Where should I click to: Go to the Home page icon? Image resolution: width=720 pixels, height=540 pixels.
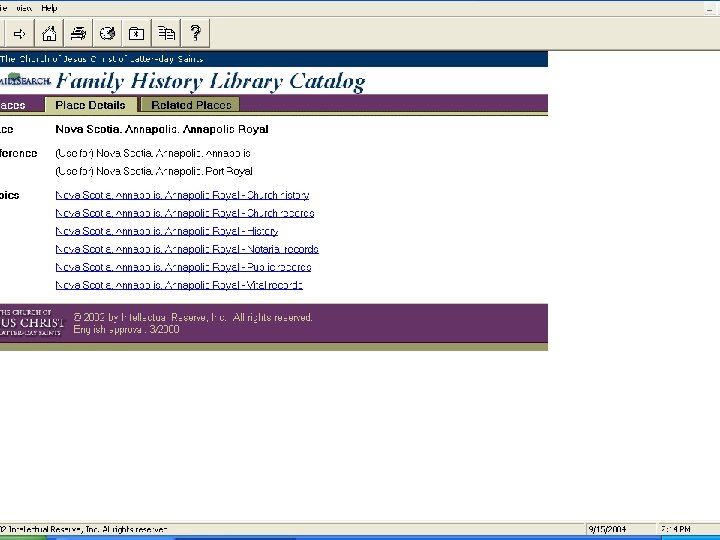tap(49, 34)
